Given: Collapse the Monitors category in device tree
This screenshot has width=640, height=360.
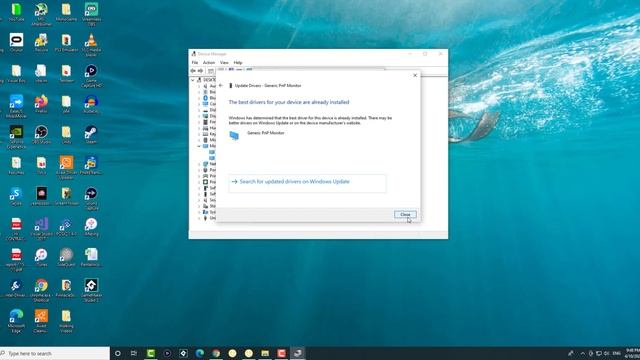Looking at the screenshot, I should [199, 146].
